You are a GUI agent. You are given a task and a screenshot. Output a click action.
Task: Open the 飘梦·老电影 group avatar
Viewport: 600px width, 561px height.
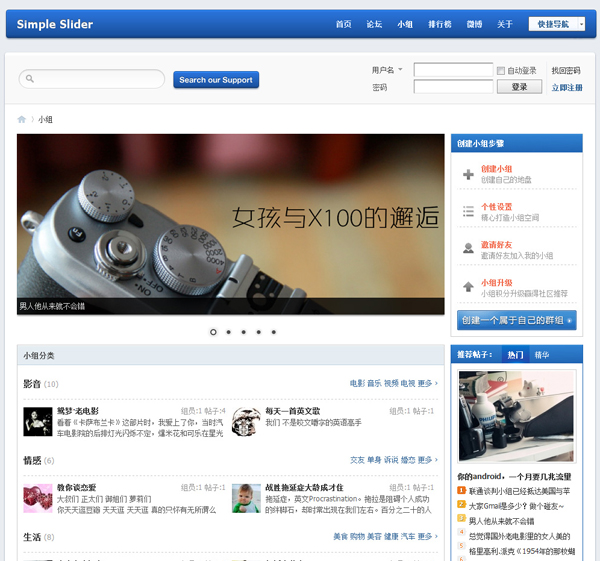38,421
